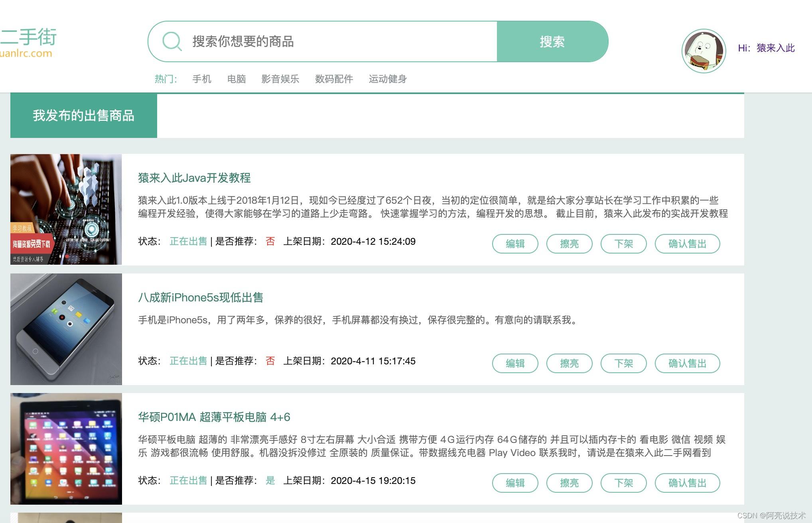Open the iPhone5s product photo
This screenshot has width=812, height=523.
point(66,329)
